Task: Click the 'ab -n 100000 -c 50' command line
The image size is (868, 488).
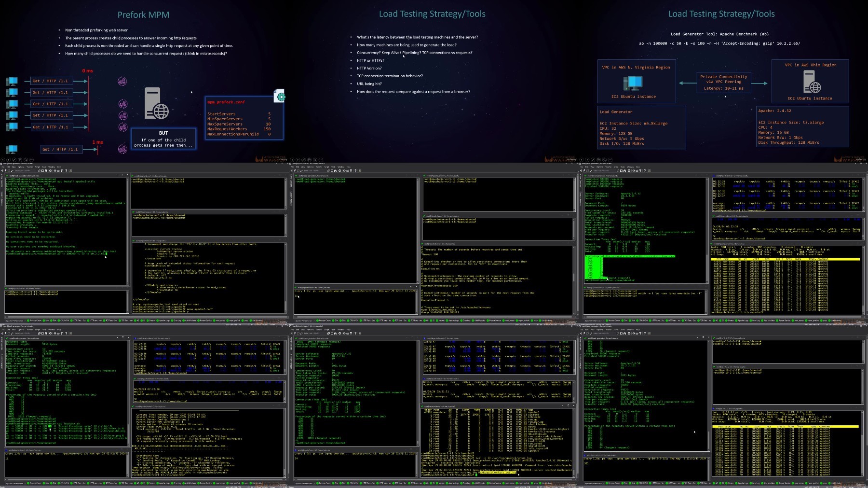Action: [719, 43]
